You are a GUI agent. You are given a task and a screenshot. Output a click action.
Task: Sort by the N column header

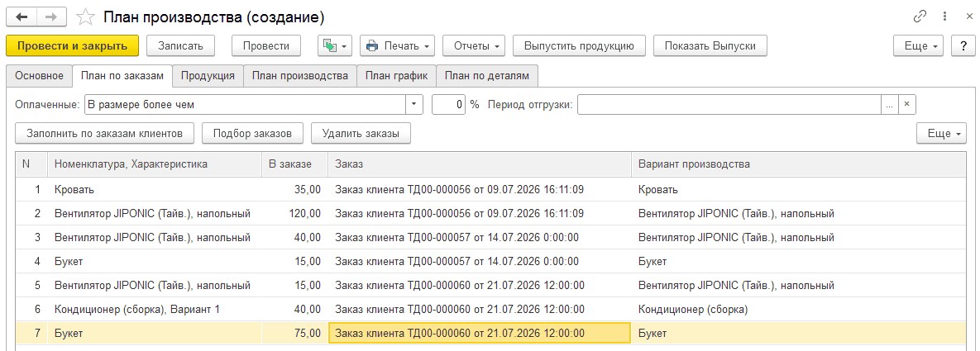[31, 164]
